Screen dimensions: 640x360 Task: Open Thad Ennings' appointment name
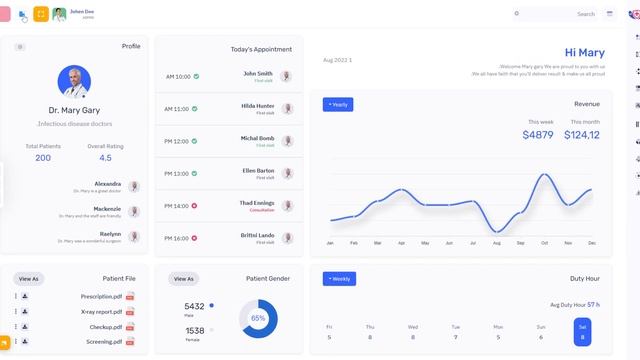pos(257,203)
